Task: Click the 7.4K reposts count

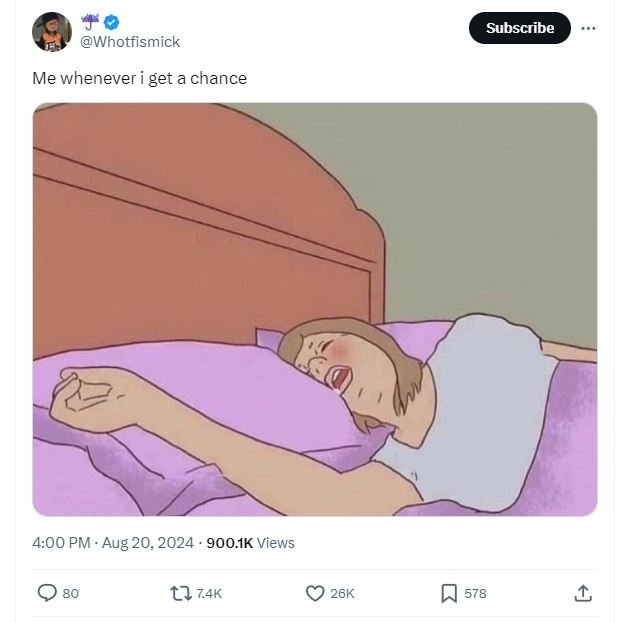Action: [x=209, y=593]
